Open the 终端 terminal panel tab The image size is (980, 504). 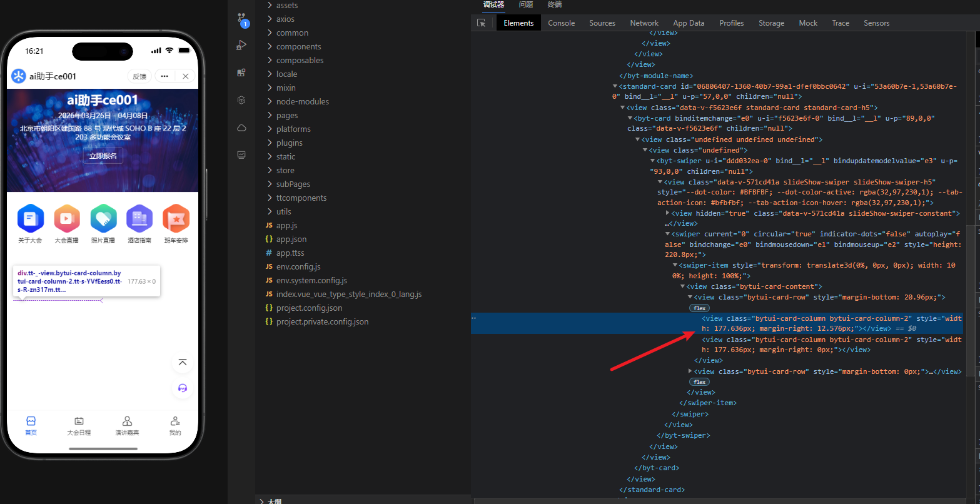(554, 4)
